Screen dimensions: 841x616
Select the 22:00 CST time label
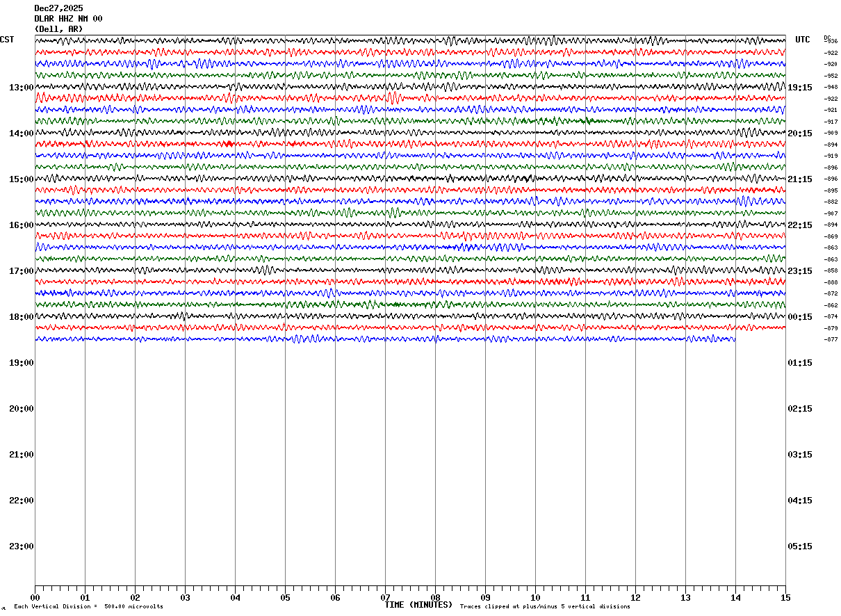tap(22, 501)
